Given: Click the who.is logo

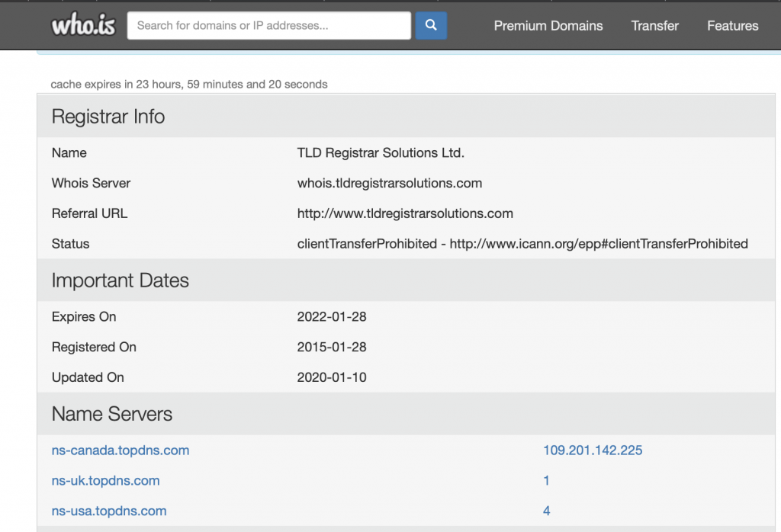Looking at the screenshot, I should [x=83, y=24].
